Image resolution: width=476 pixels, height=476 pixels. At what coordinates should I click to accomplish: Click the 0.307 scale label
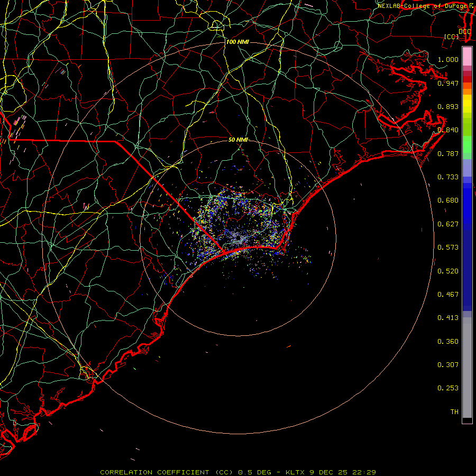448,365
